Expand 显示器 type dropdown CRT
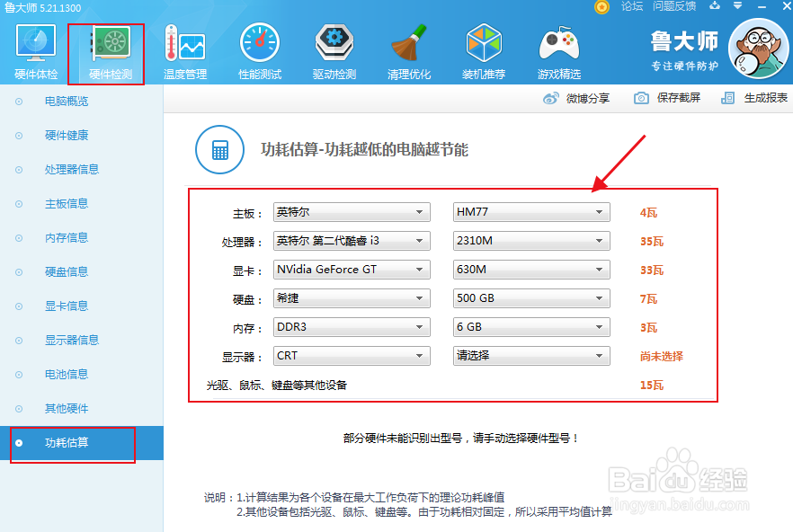 point(352,356)
